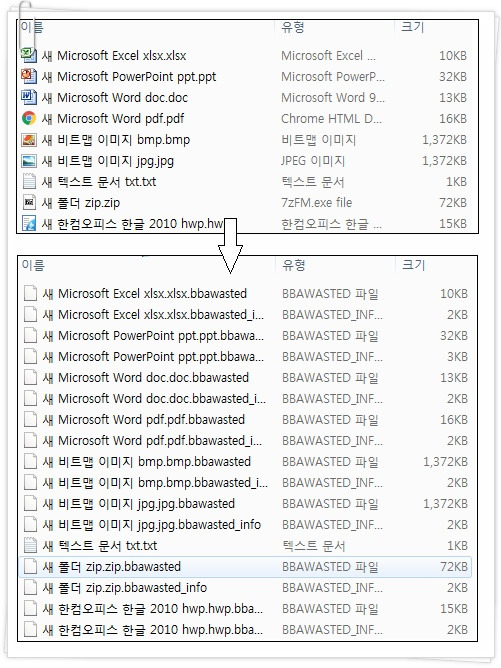Select '새 비트맵 이미지 jpg.jpg.bbawasted_info' file name
This screenshot has height=668, width=501.
152,524
